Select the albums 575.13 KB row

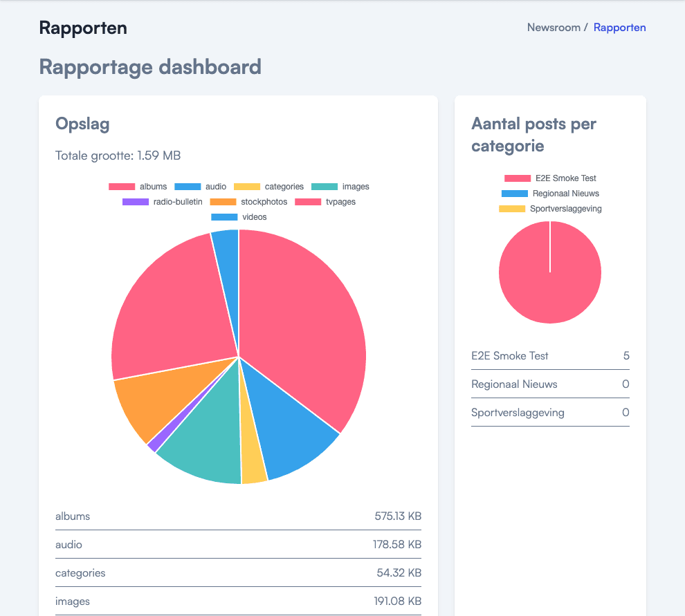pyautogui.click(x=238, y=516)
